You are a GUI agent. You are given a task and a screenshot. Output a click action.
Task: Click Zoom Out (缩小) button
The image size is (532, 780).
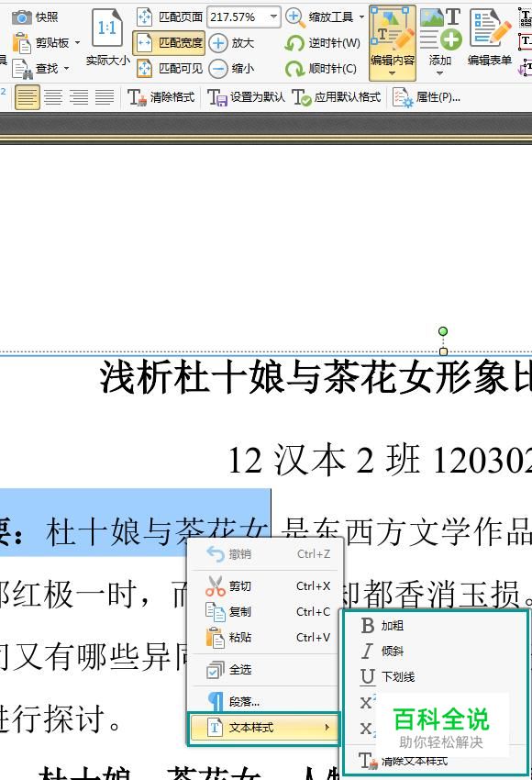pyautogui.click(x=232, y=69)
